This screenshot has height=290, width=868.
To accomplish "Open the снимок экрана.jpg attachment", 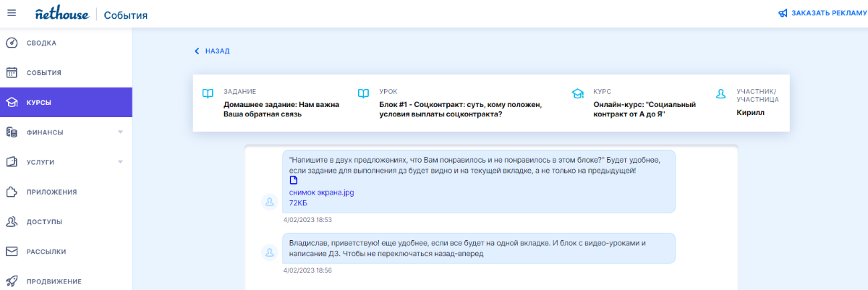I will point(321,192).
